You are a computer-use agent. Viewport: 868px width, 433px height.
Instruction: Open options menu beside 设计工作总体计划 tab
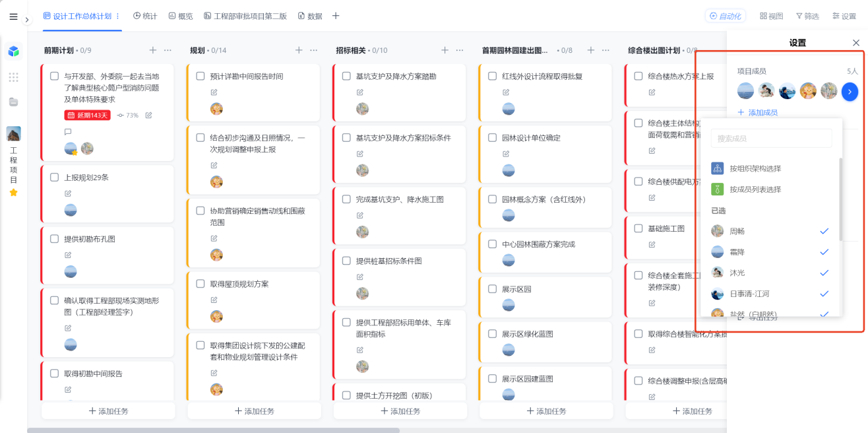(117, 16)
